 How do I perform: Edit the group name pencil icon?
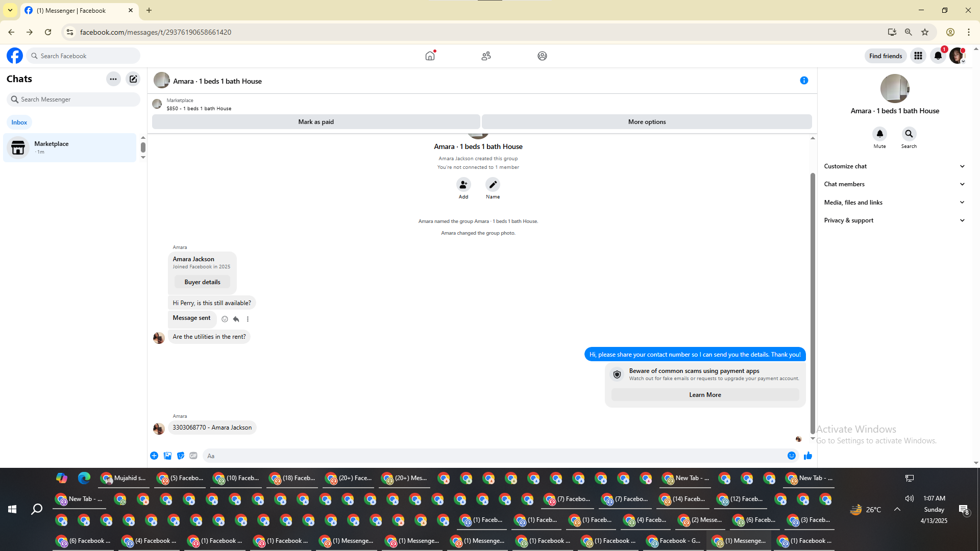click(x=493, y=185)
